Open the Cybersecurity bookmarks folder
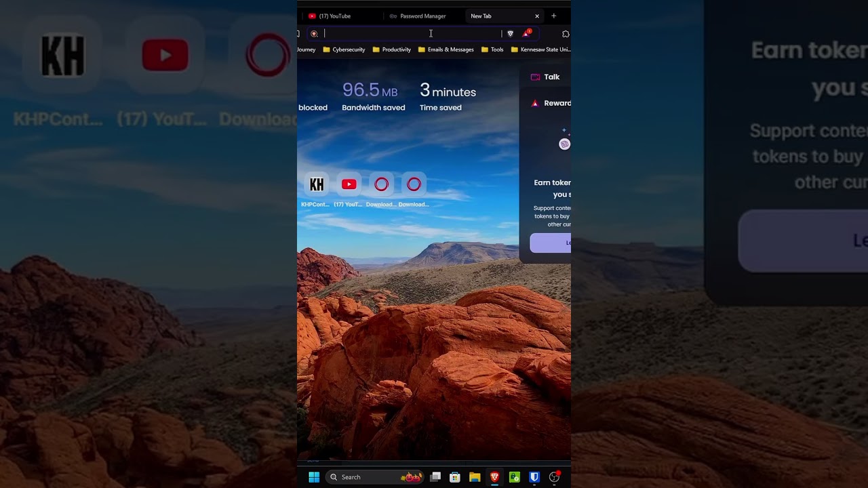Image resolution: width=868 pixels, height=488 pixels. pyautogui.click(x=344, y=49)
